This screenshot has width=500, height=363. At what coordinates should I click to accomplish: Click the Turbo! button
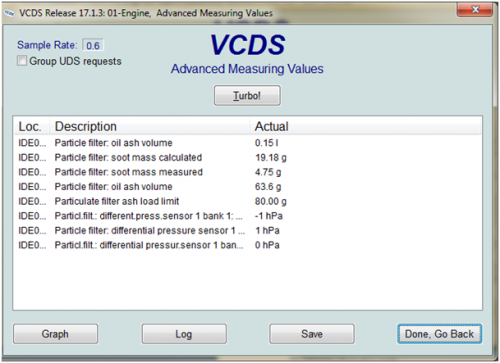point(247,96)
